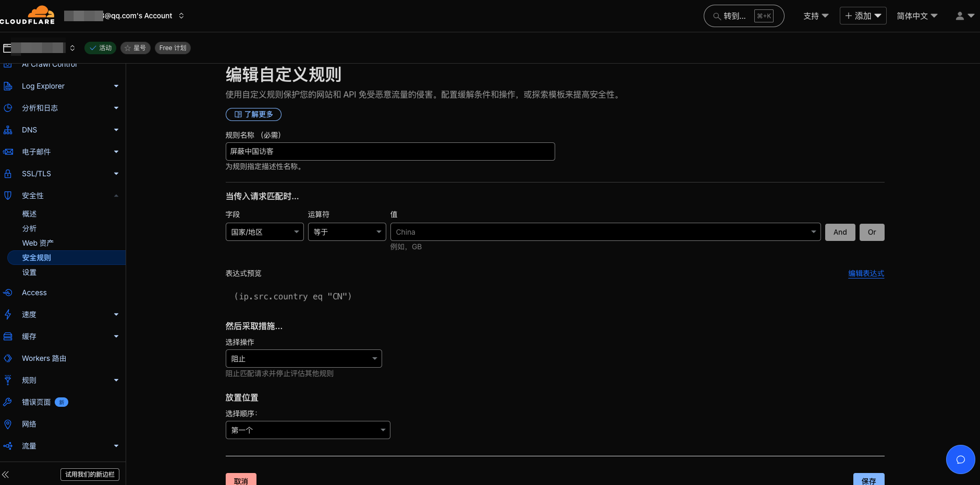Toggle the 星号 star badge
Image resolution: width=980 pixels, height=485 pixels.
click(136, 48)
